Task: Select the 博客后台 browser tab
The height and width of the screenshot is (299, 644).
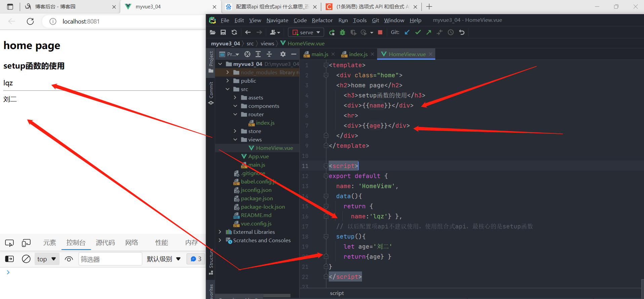Action: tap(71, 7)
